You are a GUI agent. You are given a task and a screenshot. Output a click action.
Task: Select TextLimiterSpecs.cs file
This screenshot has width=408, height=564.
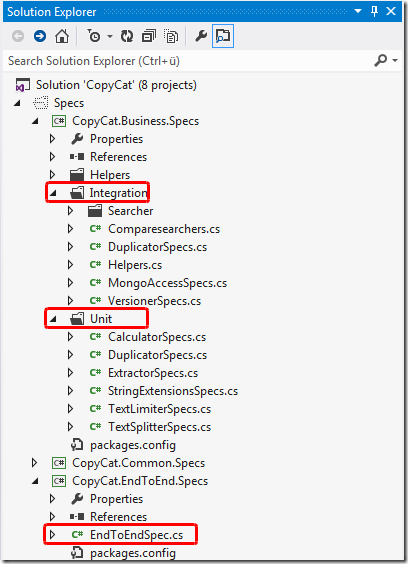[160, 409]
